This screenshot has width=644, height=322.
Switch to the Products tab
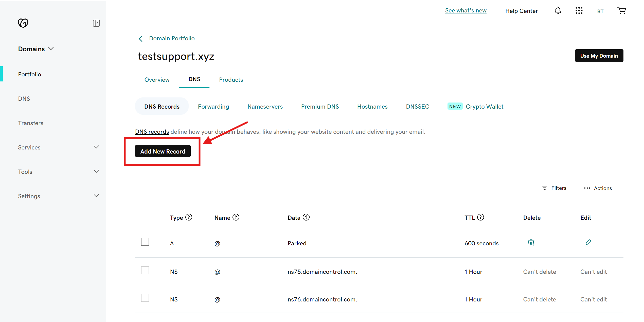[231, 80]
